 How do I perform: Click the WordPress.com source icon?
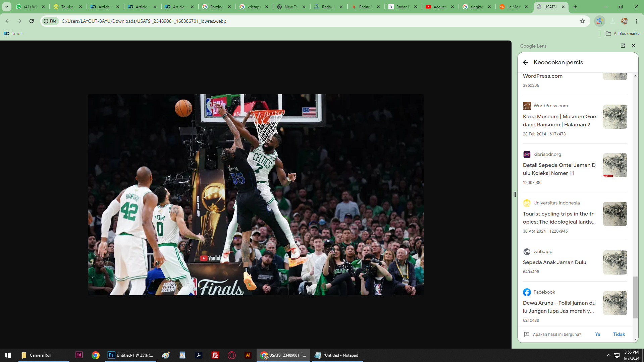tap(527, 106)
